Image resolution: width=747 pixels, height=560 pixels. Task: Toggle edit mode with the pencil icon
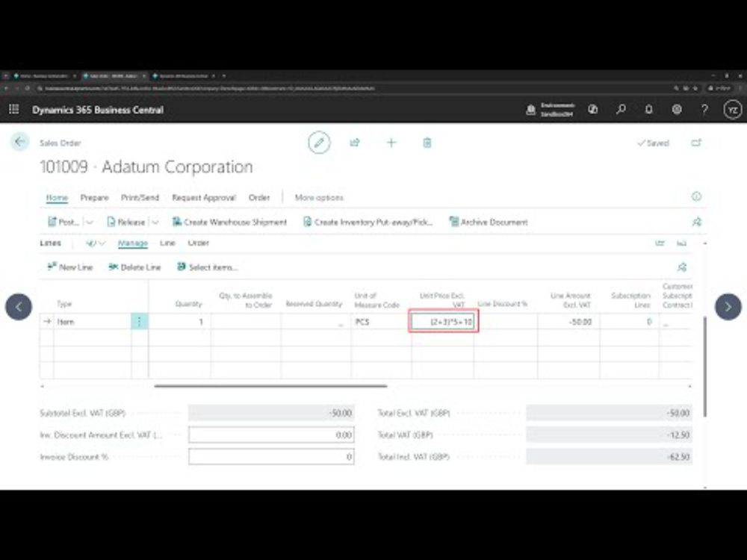tap(319, 143)
